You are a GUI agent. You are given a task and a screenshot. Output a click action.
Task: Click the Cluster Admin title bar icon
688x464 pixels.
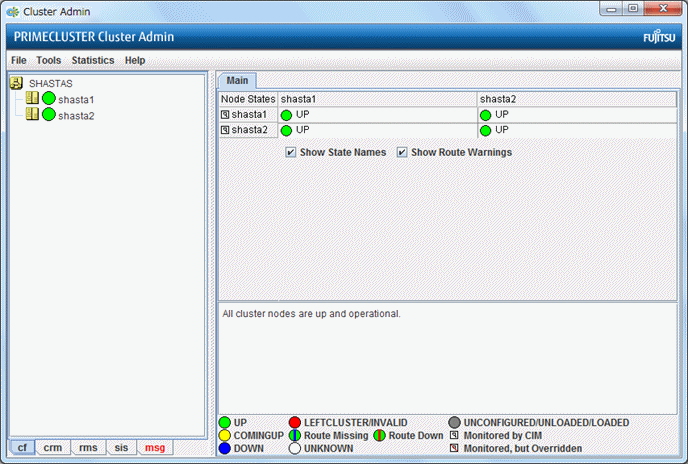[12, 10]
